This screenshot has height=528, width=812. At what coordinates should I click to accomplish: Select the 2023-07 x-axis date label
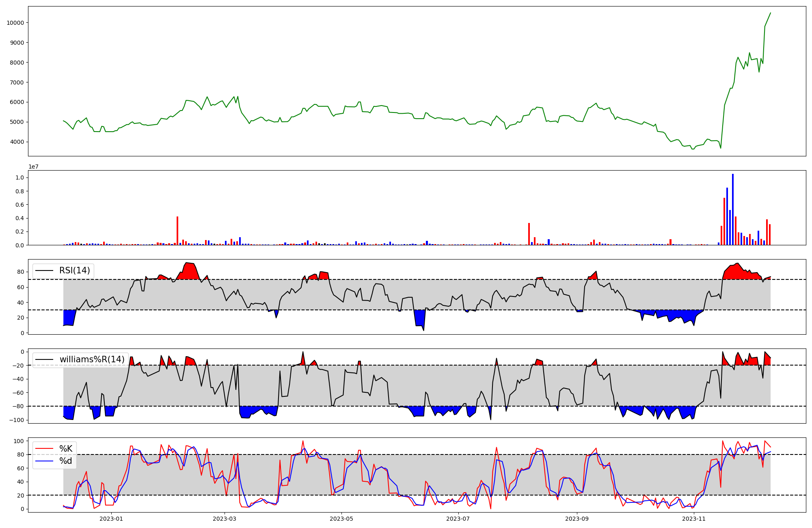(x=458, y=519)
